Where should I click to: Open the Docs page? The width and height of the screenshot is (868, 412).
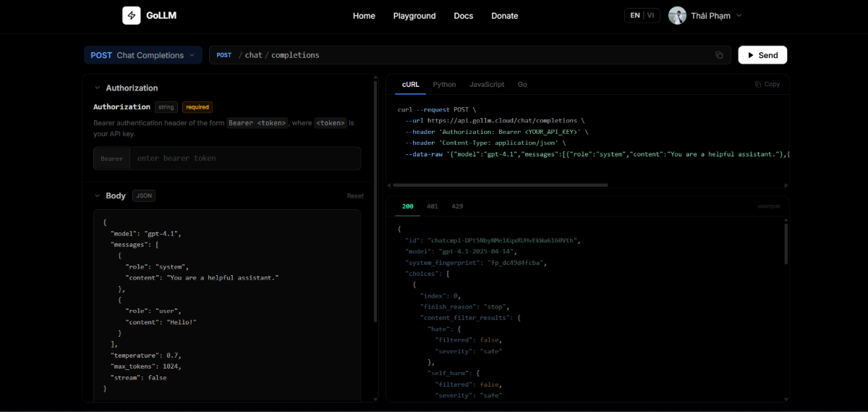click(x=464, y=16)
